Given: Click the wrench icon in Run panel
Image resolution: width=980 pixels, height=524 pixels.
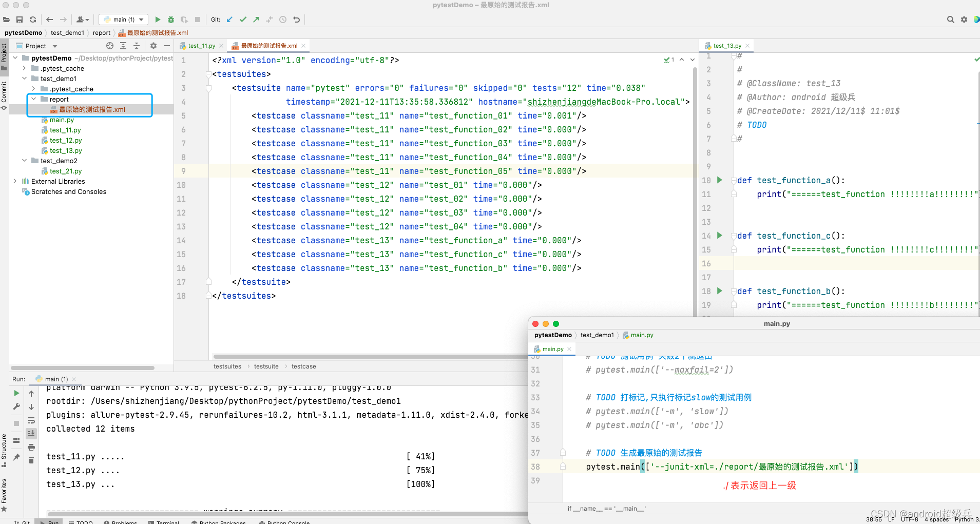Looking at the screenshot, I should point(16,406).
